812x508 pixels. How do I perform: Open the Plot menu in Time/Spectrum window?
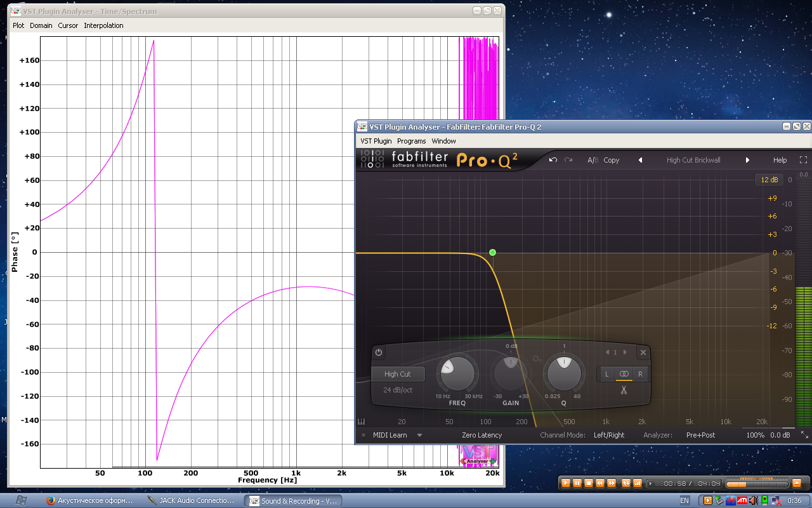coord(18,25)
